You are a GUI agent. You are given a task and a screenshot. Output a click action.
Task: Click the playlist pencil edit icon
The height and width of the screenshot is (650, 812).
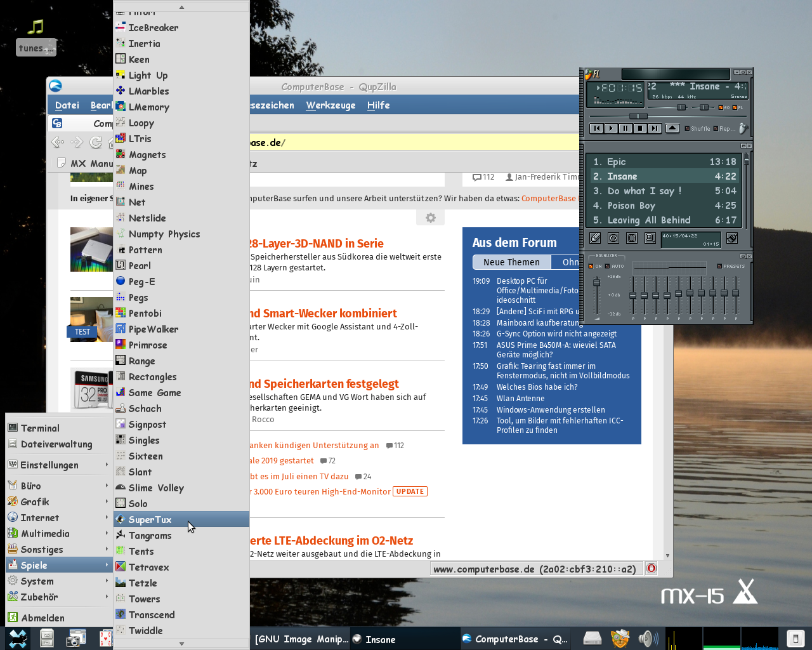595,238
